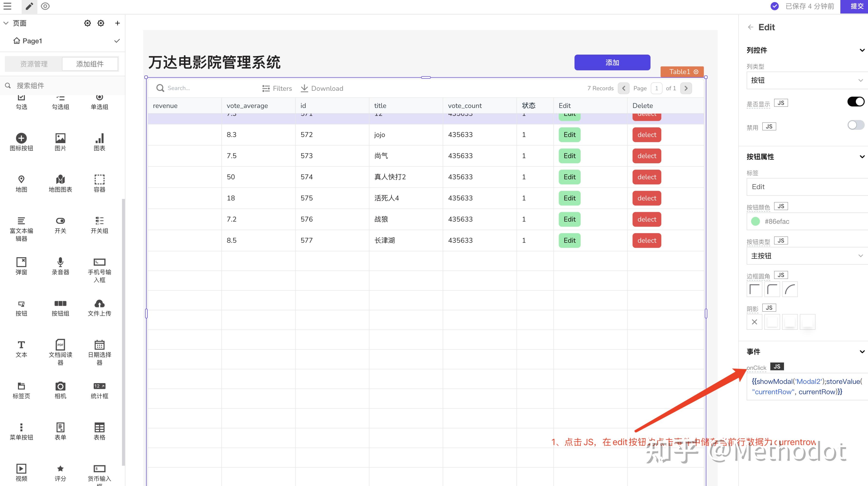Toggle JS mode for onClick

tap(777, 366)
